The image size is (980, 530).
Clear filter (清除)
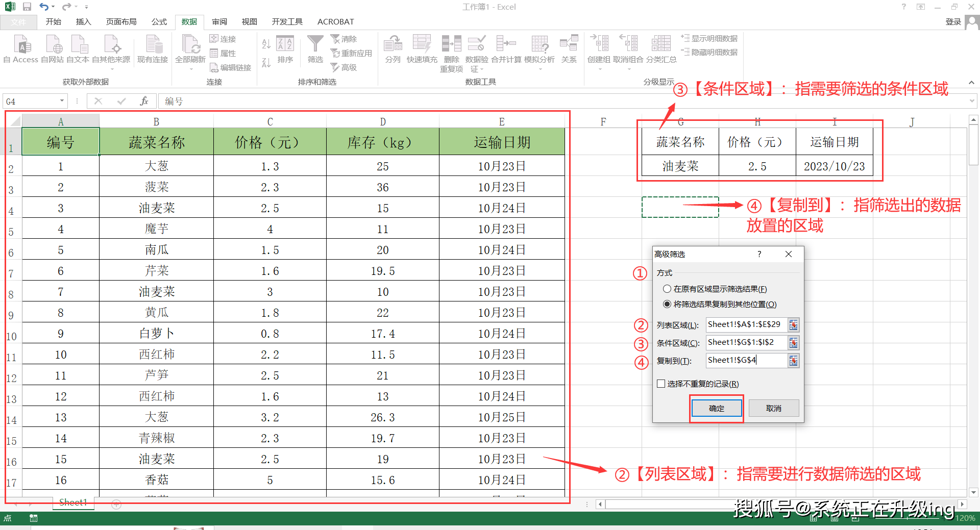pyautogui.click(x=344, y=39)
